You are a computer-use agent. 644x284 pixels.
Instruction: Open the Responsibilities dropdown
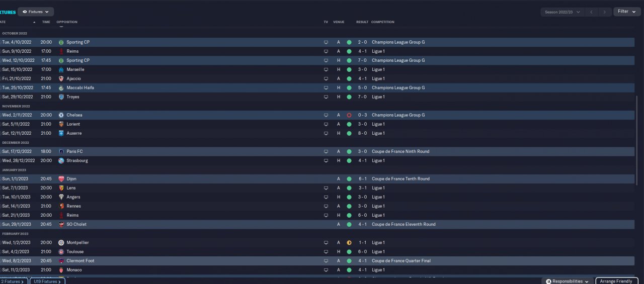coord(568,281)
